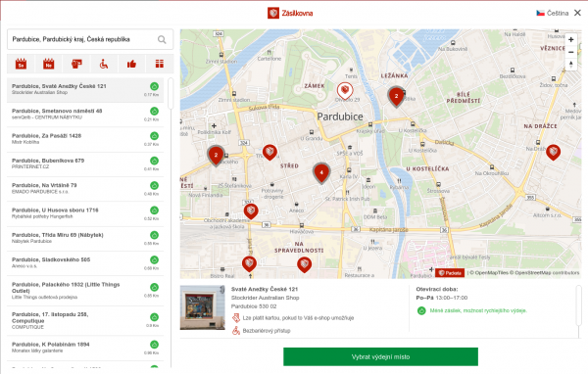Select the white marker at Divadlo 29
Image resolution: width=588 pixels, height=374 pixels.
click(345, 91)
